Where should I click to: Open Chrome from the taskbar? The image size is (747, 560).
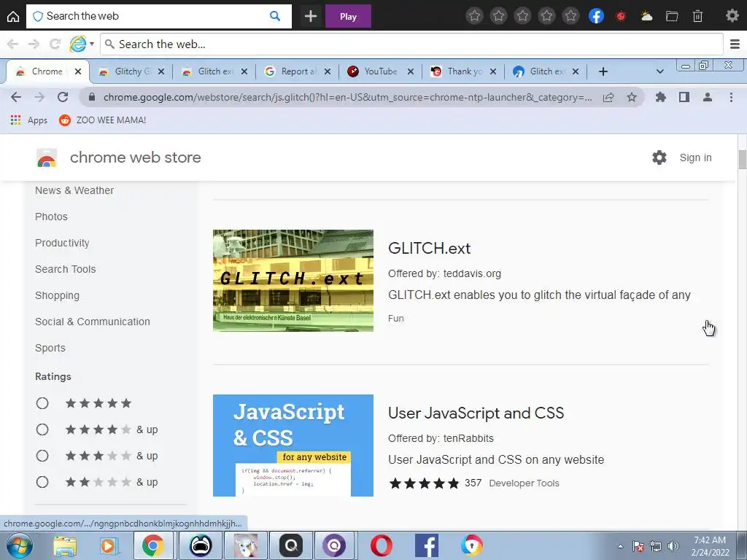pos(152,545)
